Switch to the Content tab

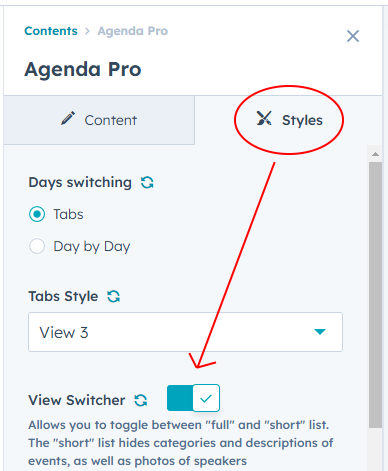tap(99, 120)
